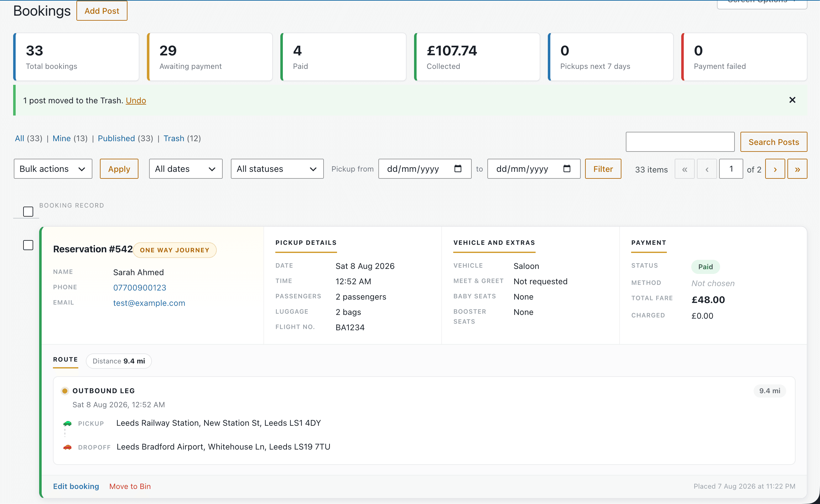Click the £107.74 Collected stat card
820x504 pixels.
[x=477, y=57]
